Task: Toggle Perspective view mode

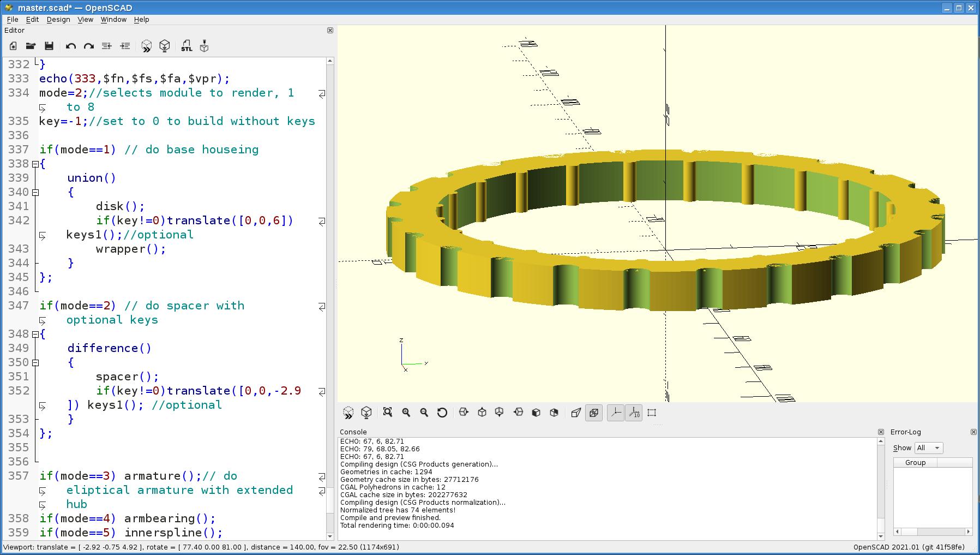Action: (x=576, y=413)
